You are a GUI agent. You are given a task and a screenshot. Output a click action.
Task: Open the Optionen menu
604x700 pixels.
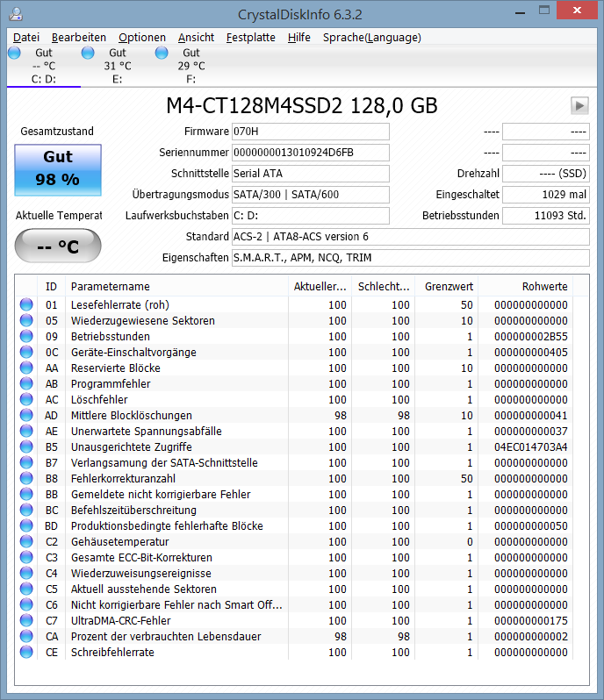[142, 38]
